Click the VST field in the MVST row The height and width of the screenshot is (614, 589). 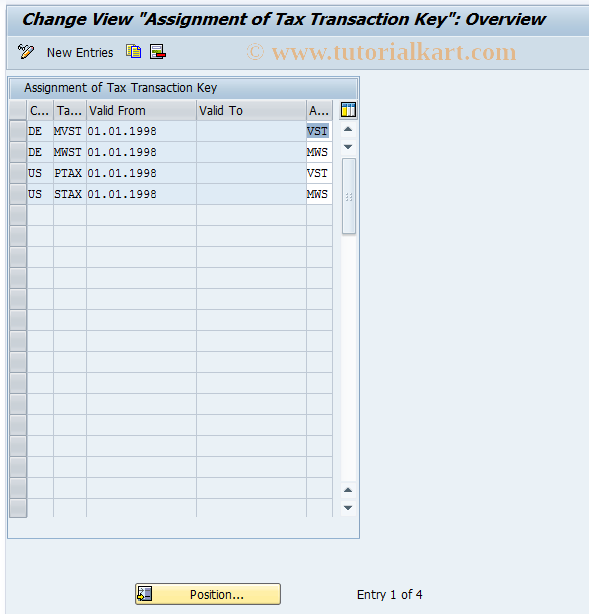[x=319, y=131]
